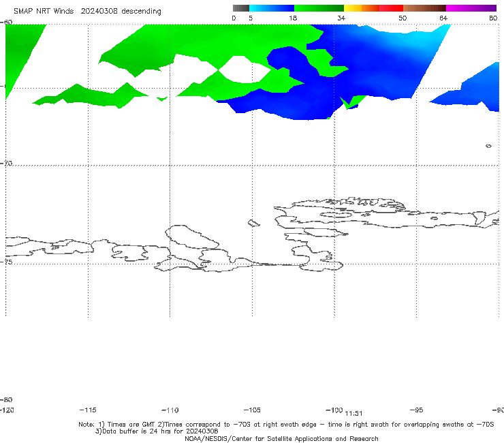Viewport: 504px width, 443px height.
Task: Click the word "descending" in the title
Action: click(141, 12)
